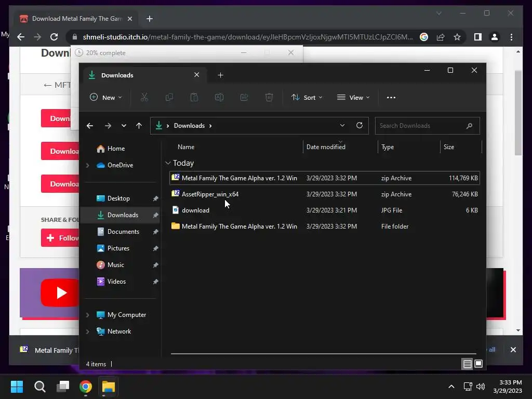Open Chrome side panel
This screenshot has height=399, width=532.
(478, 37)
